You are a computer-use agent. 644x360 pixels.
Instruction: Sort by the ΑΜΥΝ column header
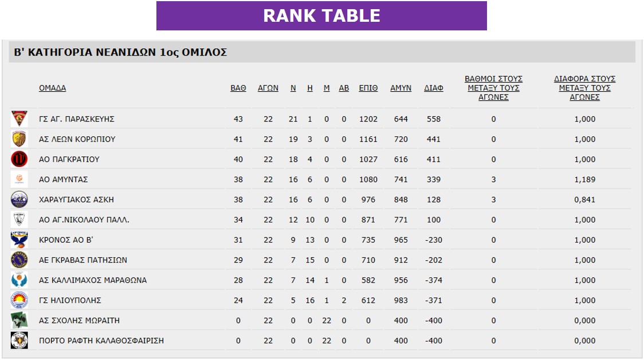point(401,88)
